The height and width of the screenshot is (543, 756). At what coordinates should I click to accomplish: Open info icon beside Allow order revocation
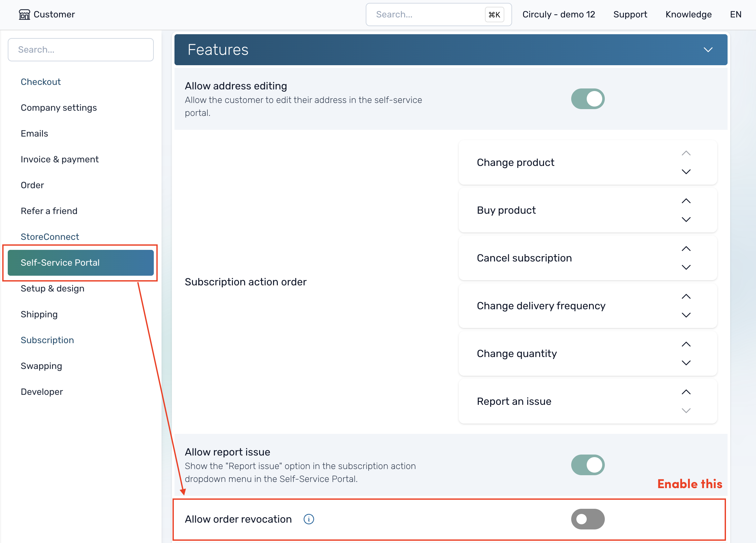[x=309, y=519]
